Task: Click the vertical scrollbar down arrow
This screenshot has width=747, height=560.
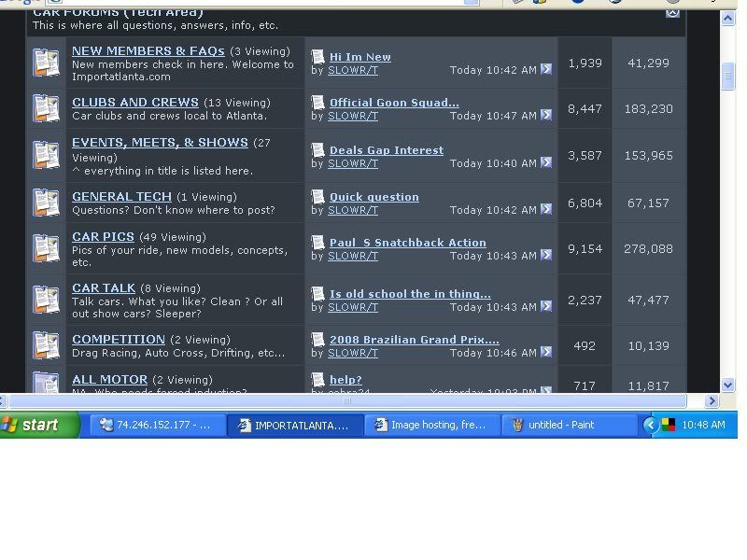Action: 728,385
